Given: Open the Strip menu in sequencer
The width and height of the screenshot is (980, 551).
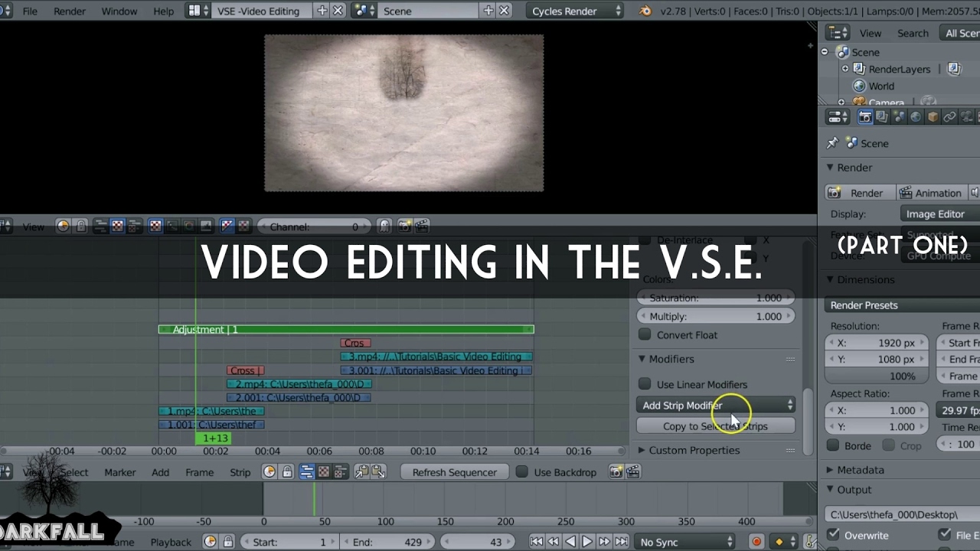Looking at the screenshot, I should tap(240, 472).
